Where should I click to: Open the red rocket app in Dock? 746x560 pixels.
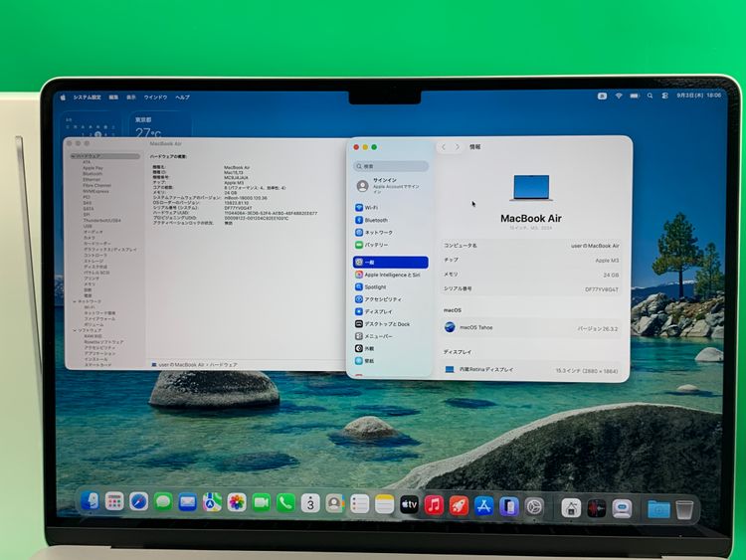tap(459, 505)
